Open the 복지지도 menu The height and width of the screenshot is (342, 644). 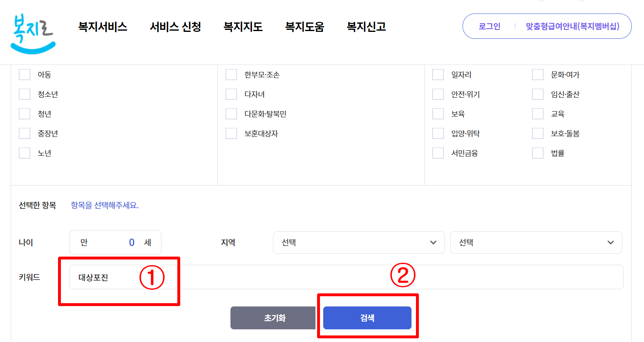(243, 27)
